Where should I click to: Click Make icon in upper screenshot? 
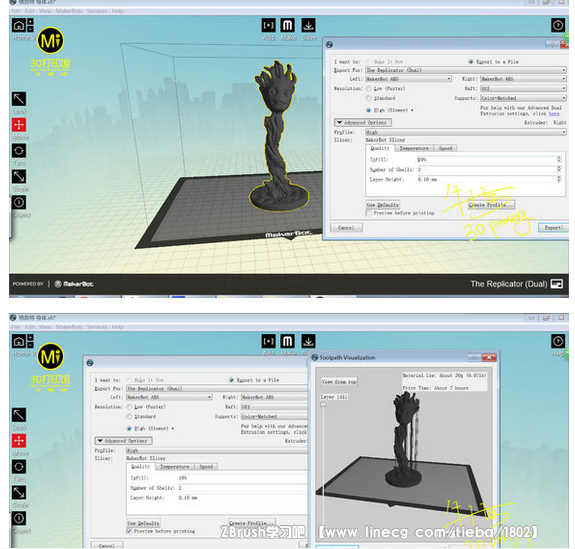pyautogui.click(x=288, y=25)
